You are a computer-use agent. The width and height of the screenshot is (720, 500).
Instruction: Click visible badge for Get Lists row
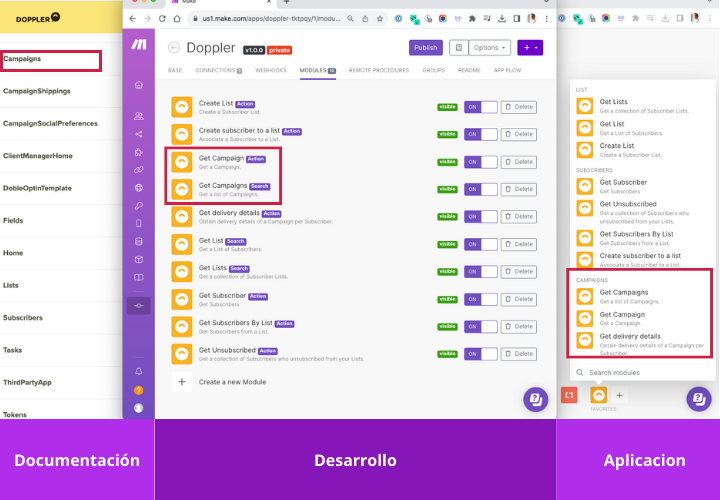pos(447,272)
